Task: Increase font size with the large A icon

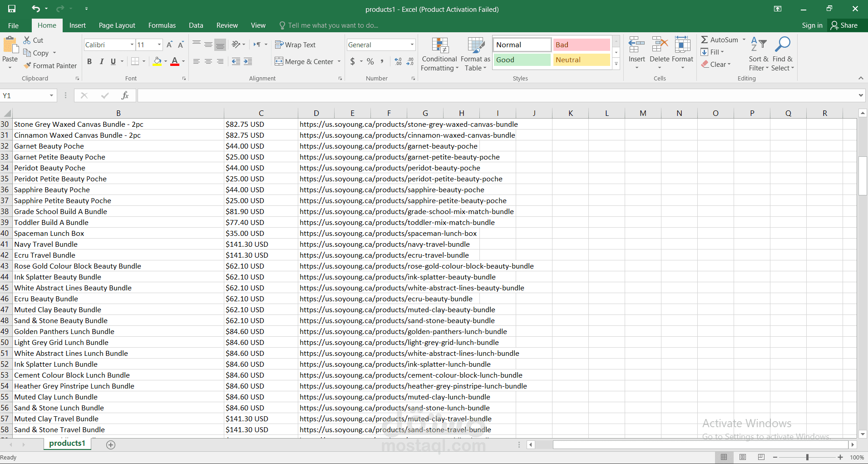Action: [x=169, y=45]
